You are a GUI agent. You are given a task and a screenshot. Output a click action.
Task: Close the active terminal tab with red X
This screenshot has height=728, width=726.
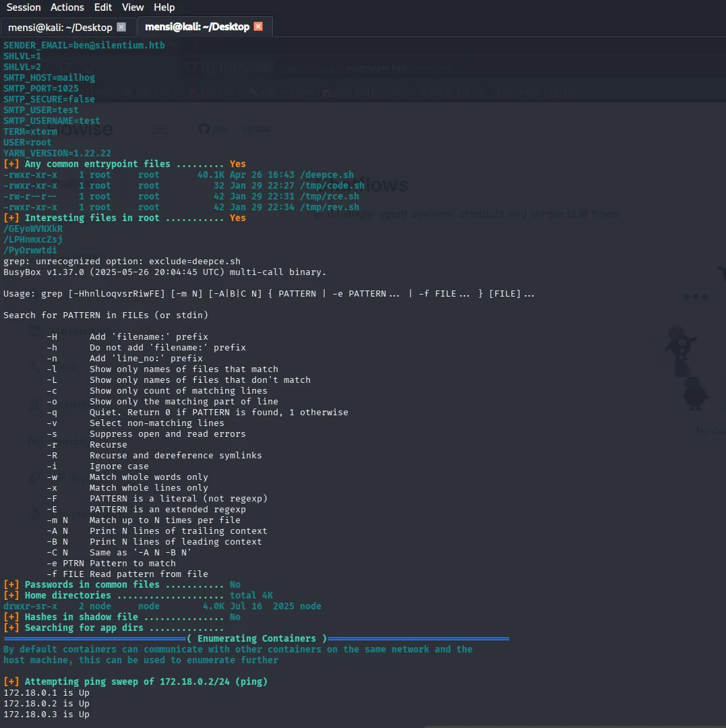[259, 26]
